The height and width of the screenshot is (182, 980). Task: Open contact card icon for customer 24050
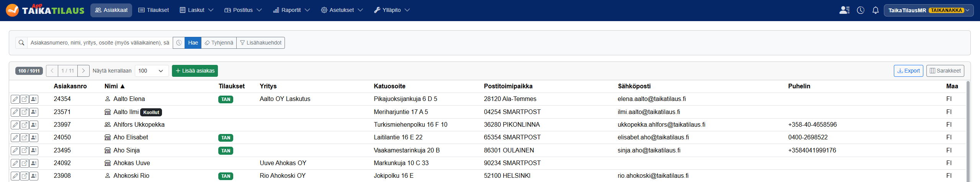pos(34,137)
